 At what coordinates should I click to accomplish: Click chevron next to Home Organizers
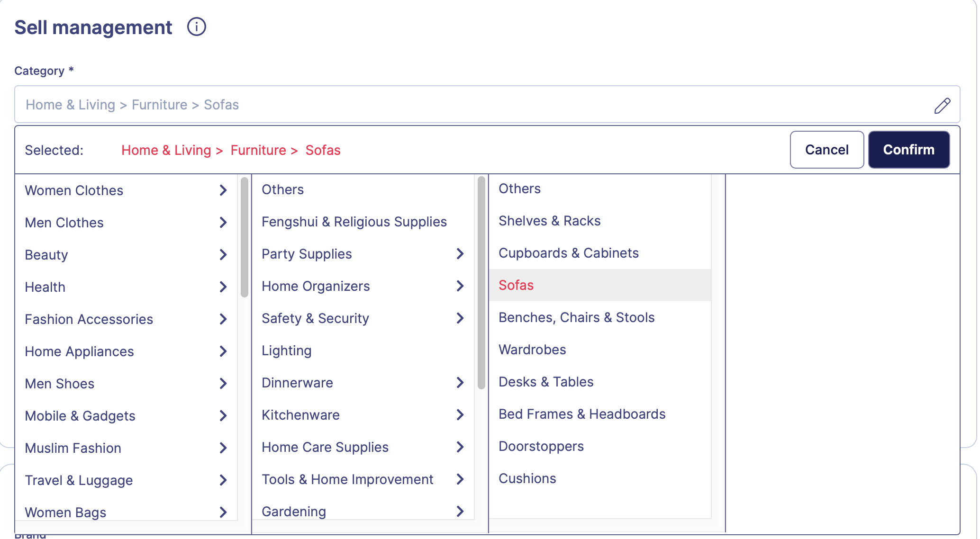[x=460, y=286]
